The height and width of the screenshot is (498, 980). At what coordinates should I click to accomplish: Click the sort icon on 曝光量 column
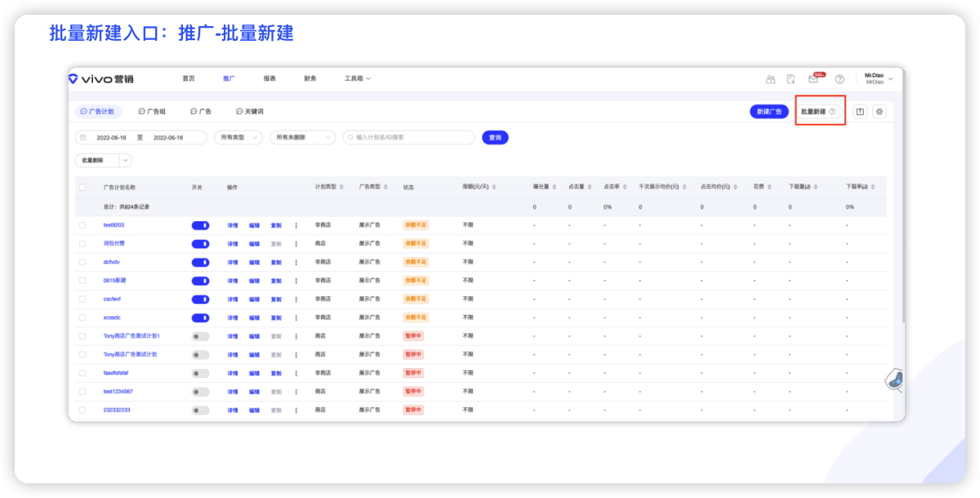pyautogui.click(x=555, y=187)
